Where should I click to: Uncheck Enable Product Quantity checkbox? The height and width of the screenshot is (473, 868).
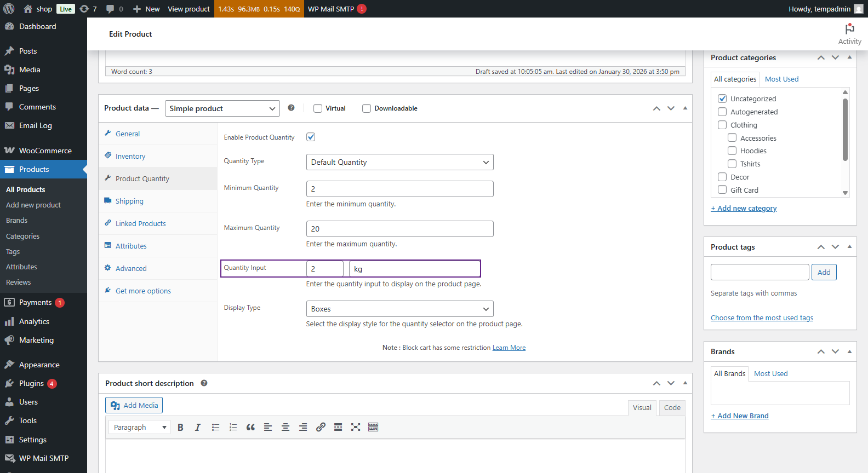[311, 137]
